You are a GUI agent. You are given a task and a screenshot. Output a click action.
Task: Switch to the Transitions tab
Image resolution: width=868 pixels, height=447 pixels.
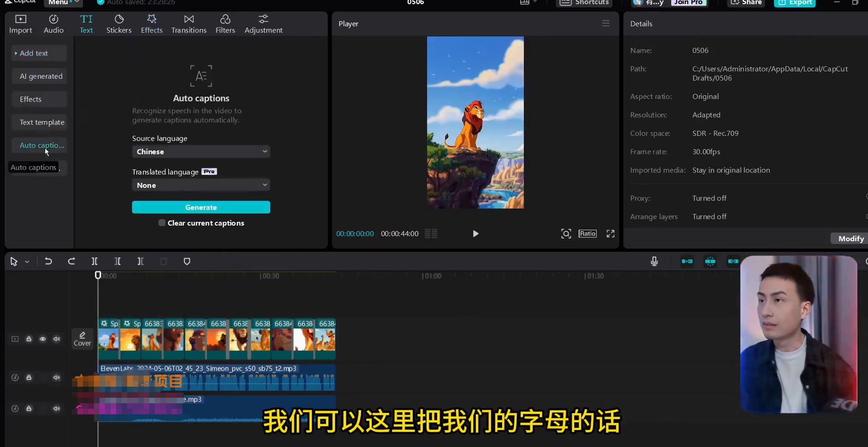tap(189, 24)
